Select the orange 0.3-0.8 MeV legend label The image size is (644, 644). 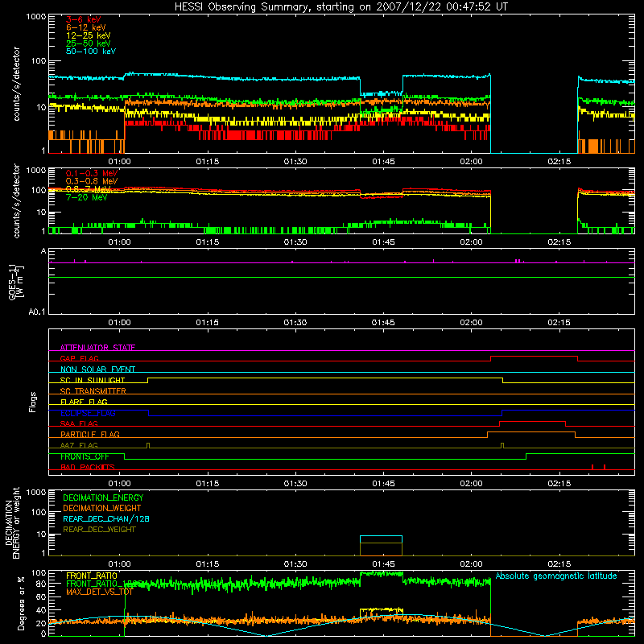(92, 181)
